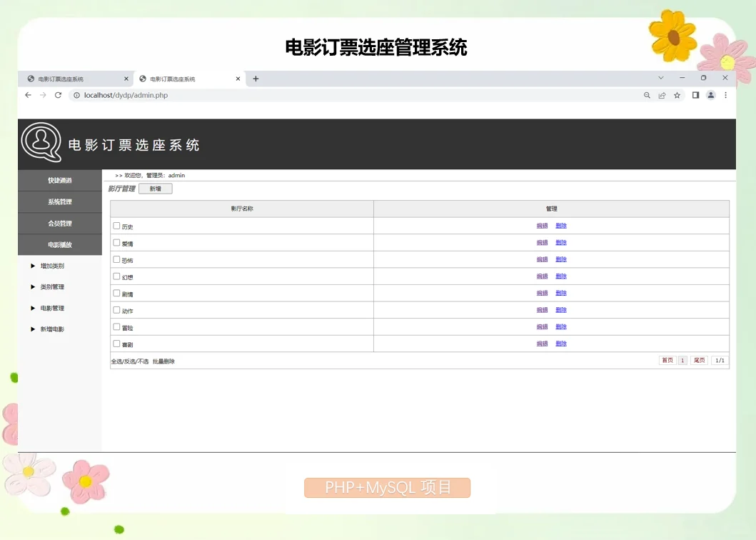Check the checkbox next to 喜剧
756x540 pixels.
pyautogui.click(x=116, y=343)
